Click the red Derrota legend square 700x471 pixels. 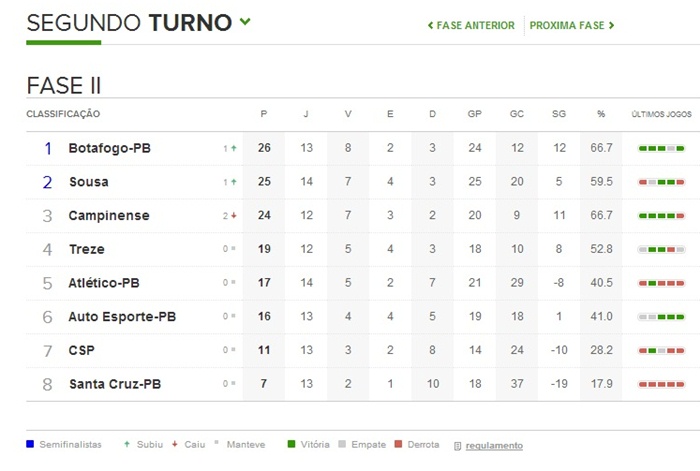[398, 444]
